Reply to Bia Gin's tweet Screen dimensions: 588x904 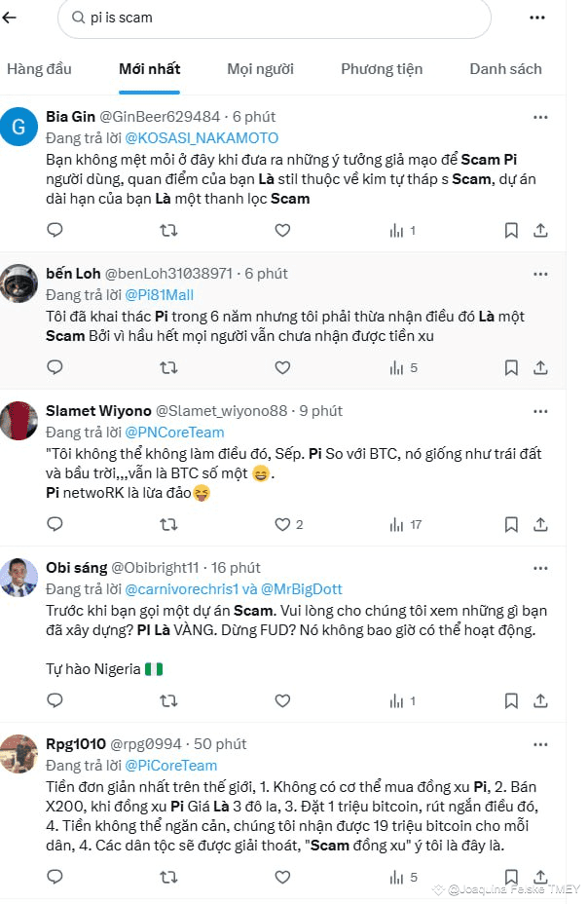[x=55, y=231]
